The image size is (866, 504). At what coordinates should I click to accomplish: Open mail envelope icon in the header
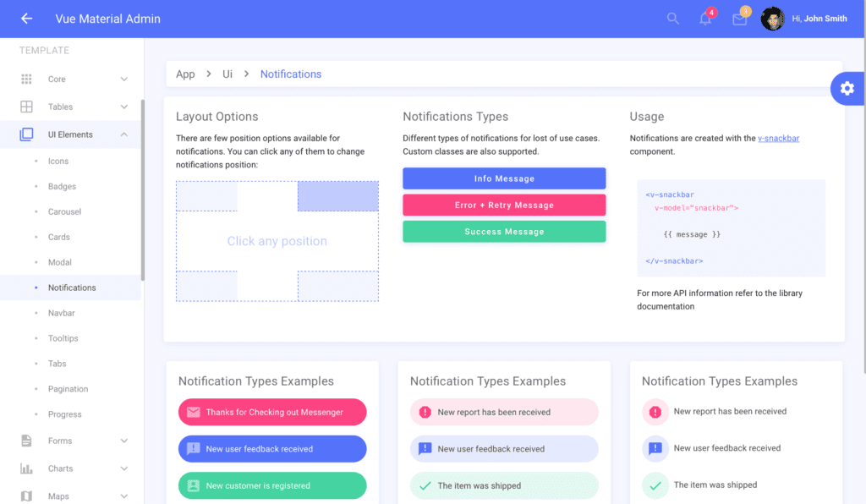pos(739,20)
